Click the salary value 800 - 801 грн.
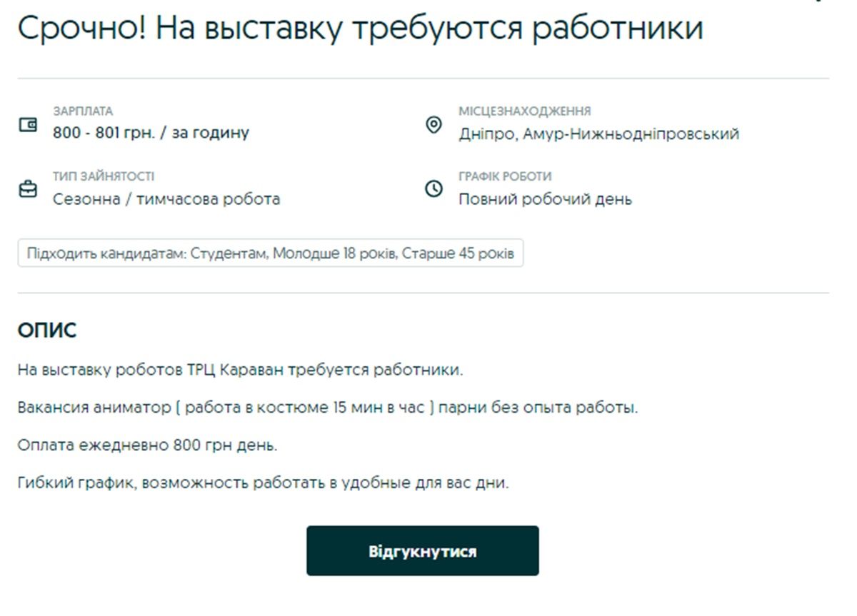Screen dimensions: 857x616 tap(151, 133)
